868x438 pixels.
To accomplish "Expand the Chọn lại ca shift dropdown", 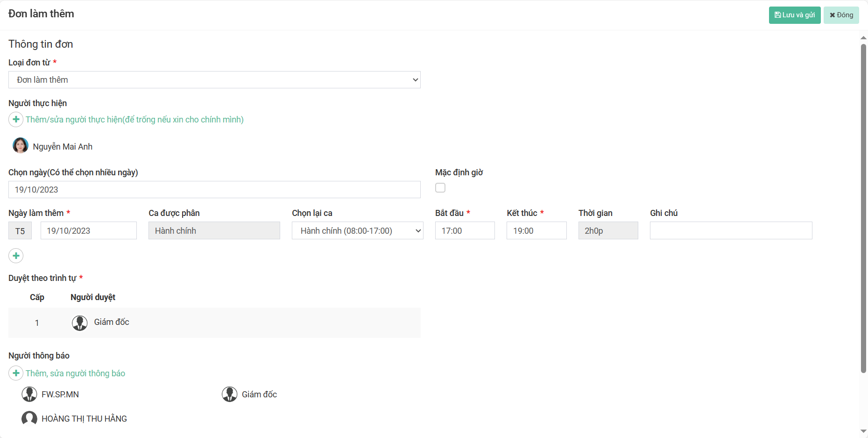I will tap(357, 230).
